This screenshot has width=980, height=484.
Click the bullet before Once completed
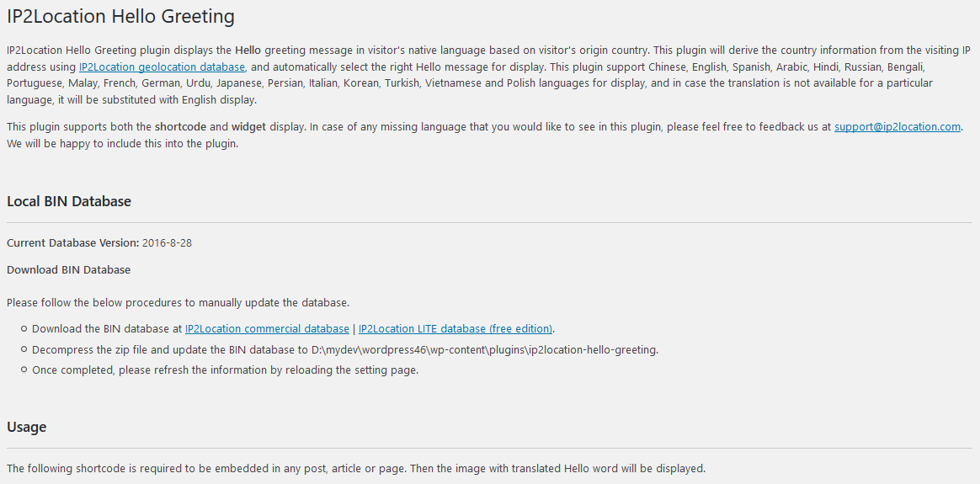[x=24, y=370]
